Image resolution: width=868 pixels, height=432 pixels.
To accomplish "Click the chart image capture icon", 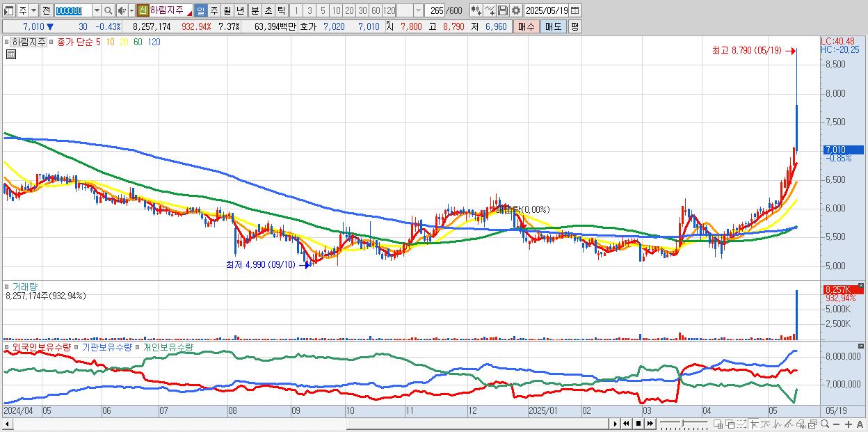I will point(812,424).
